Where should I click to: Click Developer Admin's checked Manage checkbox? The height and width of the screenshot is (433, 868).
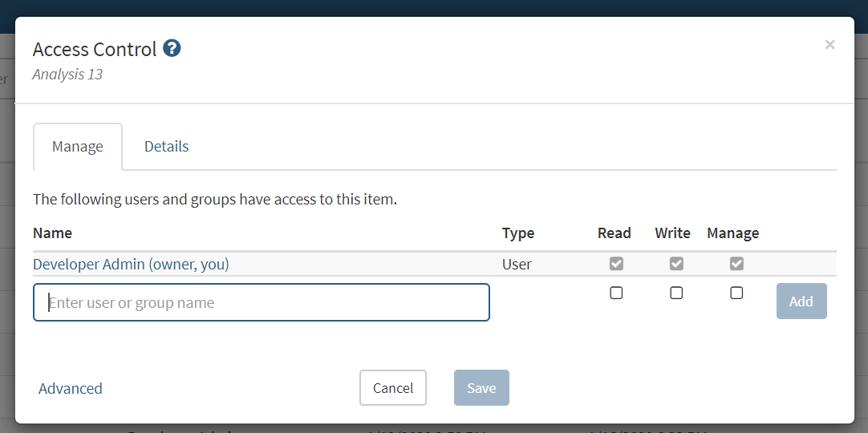pyautogui.click(x=736, y=264)
